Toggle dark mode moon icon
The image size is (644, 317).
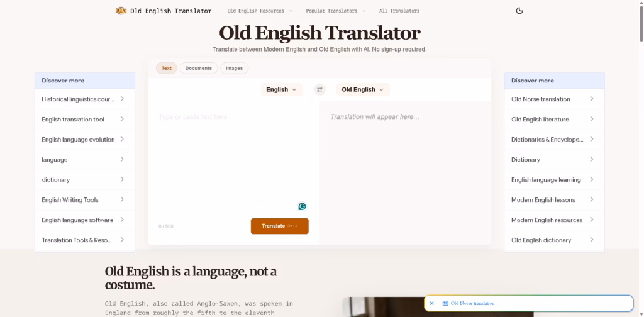coord(519,11)
